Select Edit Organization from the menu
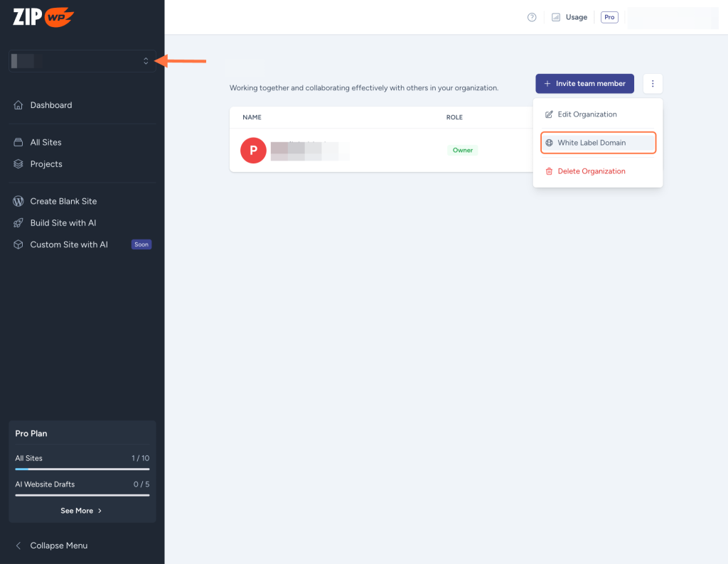This screenshot has height=564, width=728. tap(587, 114)
